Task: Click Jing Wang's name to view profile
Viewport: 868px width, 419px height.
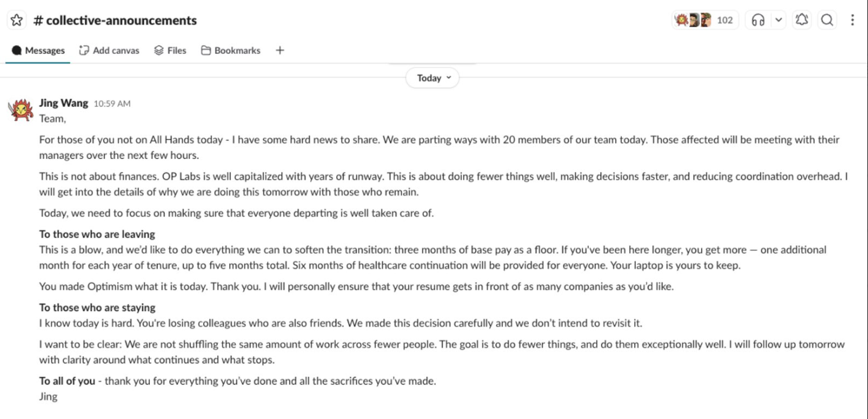Action: point(63,103)
